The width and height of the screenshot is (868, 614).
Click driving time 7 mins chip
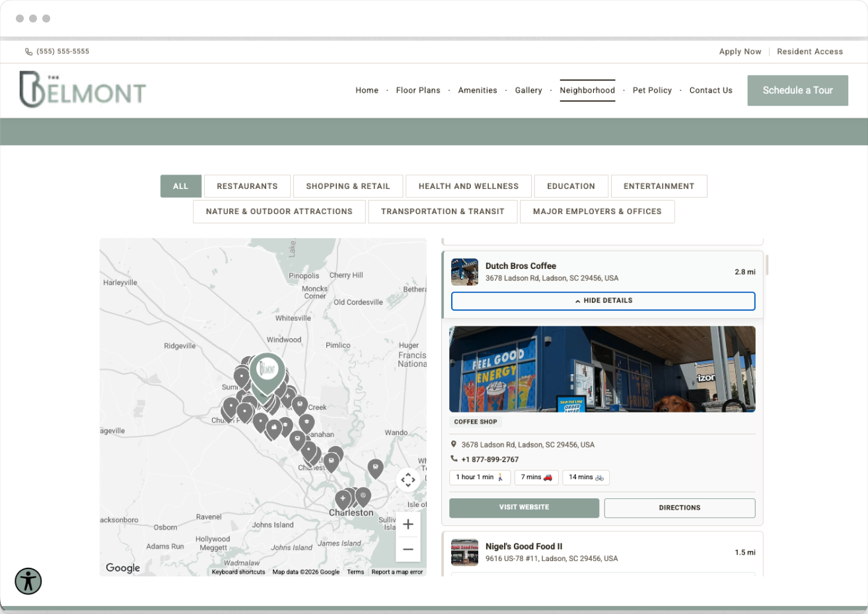pyautogui.click(x=536, y=477)
